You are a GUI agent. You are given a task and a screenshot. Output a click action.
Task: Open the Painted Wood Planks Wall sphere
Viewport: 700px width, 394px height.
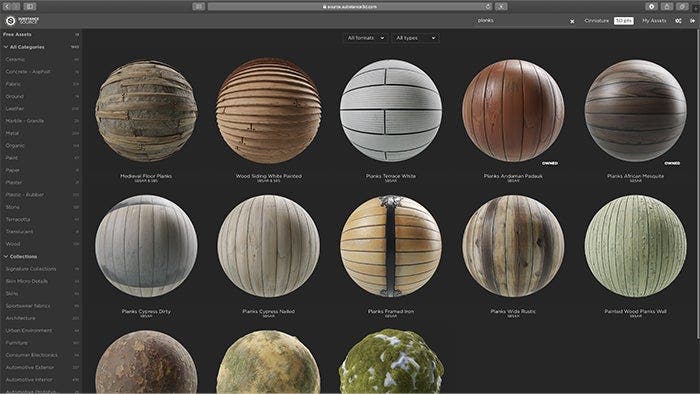pyautogui.click(x=635, y=246)
